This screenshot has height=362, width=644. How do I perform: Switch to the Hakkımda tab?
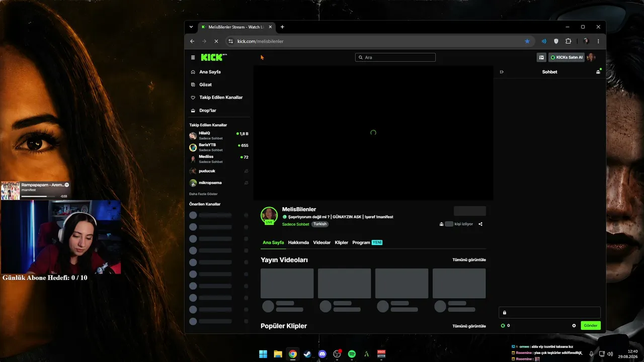(x=298, y=242)
